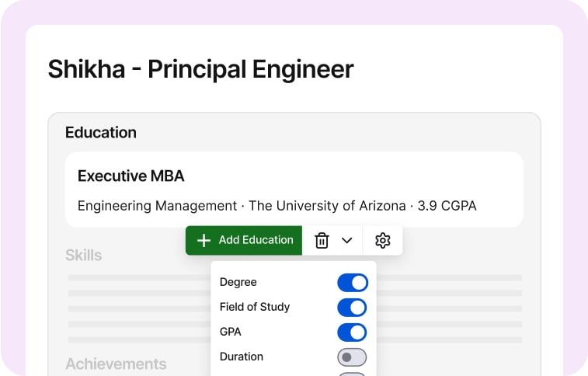588x376 pixels.
Task: Click the Duration option label
Action: pos(242,357)
